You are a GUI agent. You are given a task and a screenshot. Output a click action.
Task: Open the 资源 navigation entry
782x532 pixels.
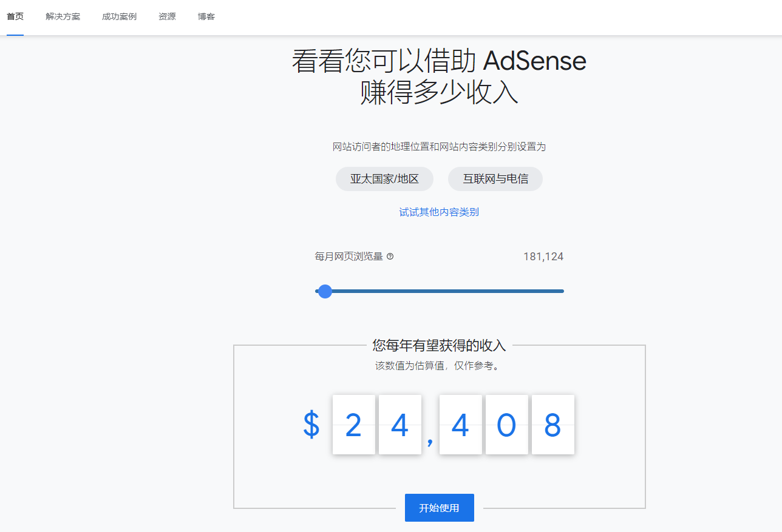(x=166, y=16)
